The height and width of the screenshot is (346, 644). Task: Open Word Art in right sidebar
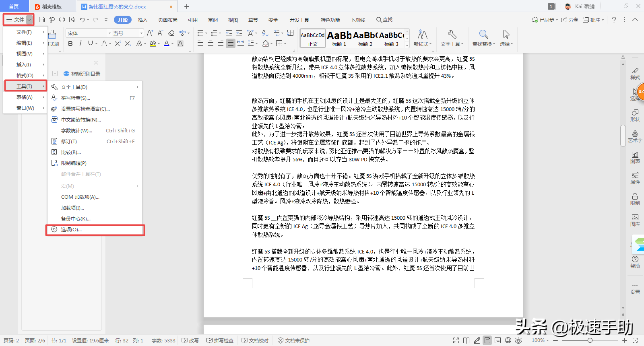[x=635, y=136]
